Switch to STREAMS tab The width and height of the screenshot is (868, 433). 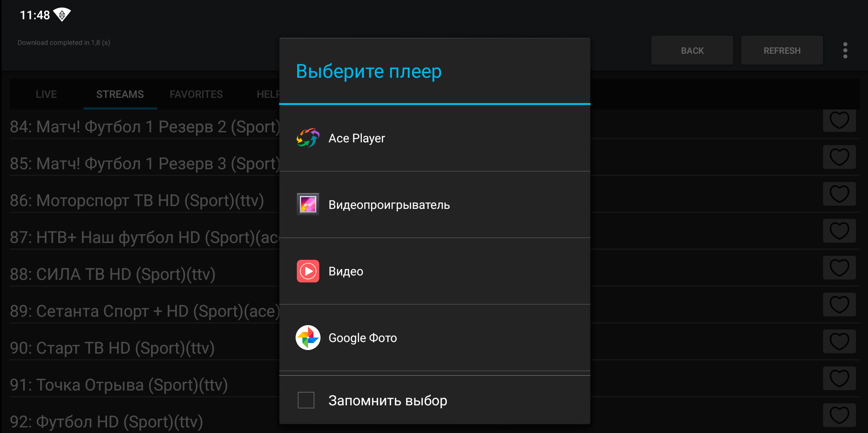120,94
